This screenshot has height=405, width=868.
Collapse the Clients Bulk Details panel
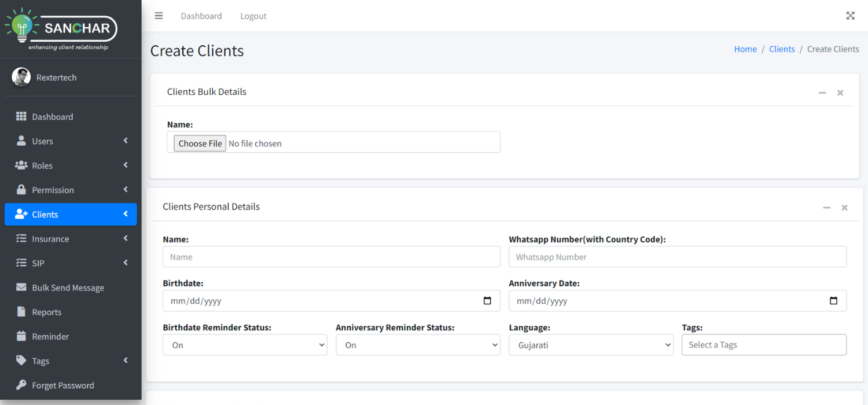point(822,93)
